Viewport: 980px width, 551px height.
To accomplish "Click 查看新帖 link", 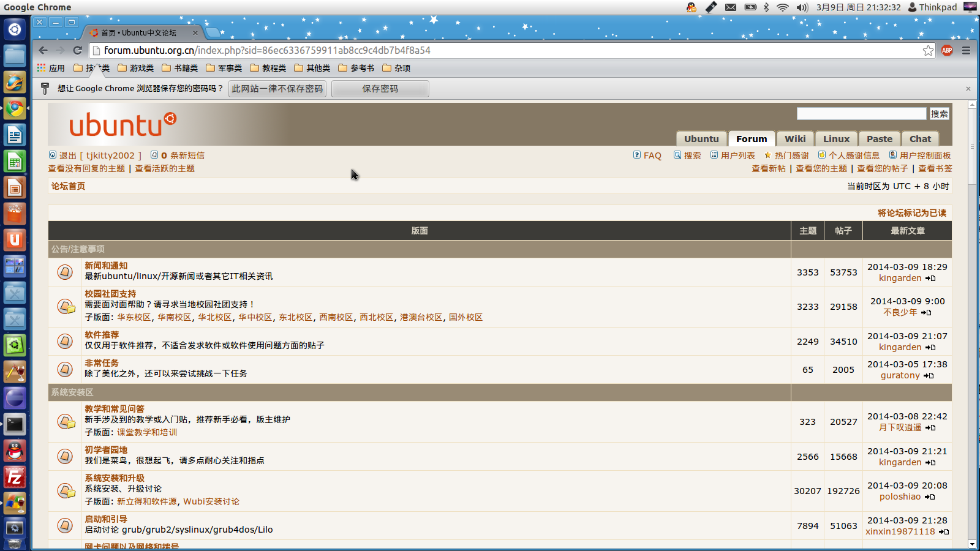I will [x=769, y=168].
